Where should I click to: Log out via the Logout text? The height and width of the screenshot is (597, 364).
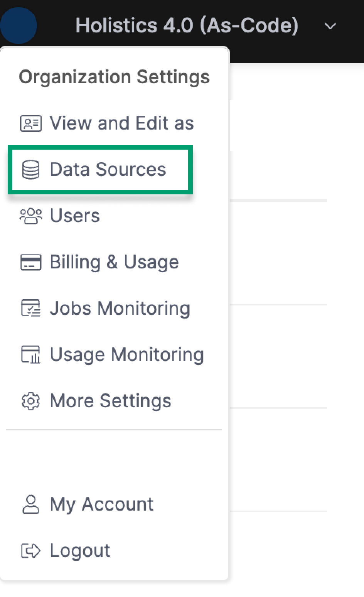[x=80, y=551]
